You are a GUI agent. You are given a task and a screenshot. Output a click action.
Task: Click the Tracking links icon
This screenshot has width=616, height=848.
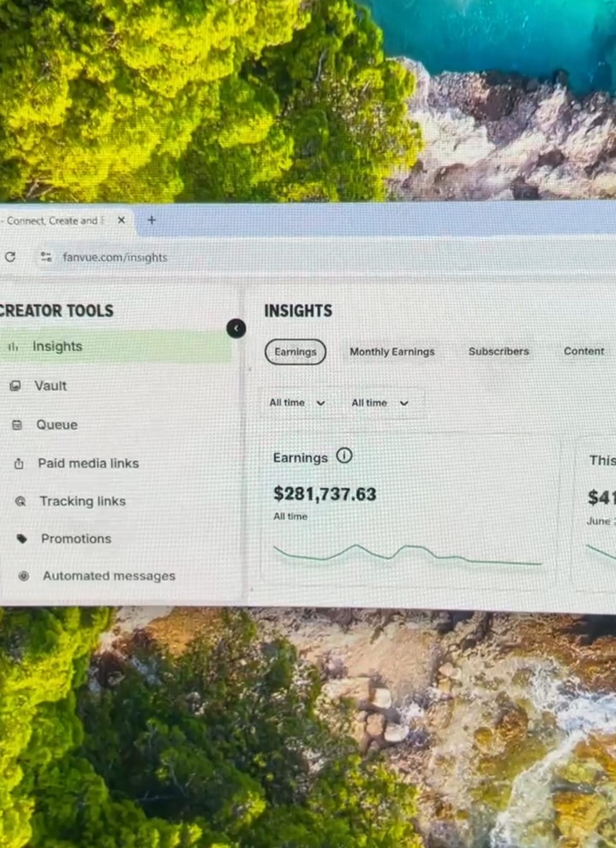point(20,501)
